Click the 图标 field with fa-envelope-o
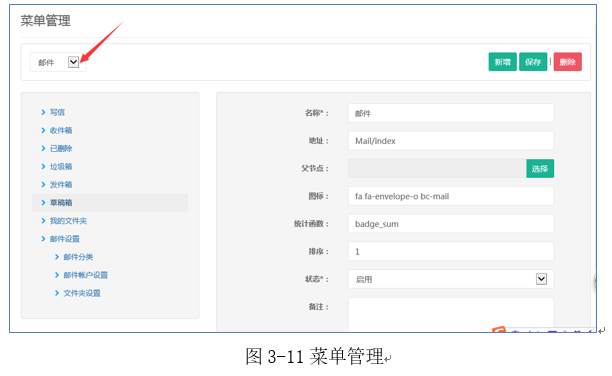Viewport: 612px width, 376px height. 451,196
